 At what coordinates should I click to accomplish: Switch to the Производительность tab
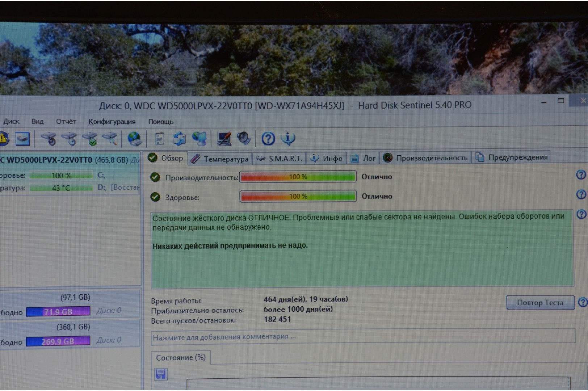point(425,158)
